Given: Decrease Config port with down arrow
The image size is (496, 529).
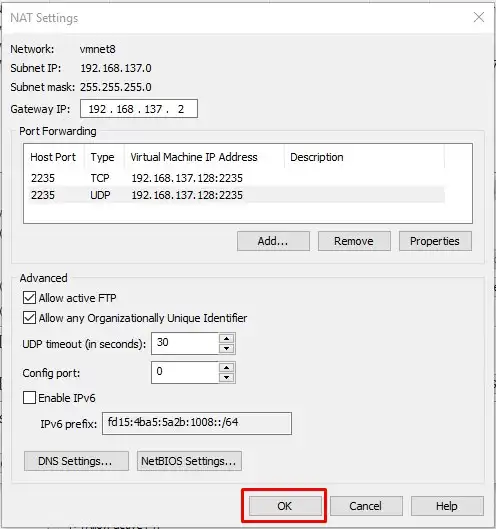Looking at the screenshot, I should [226, 378].
